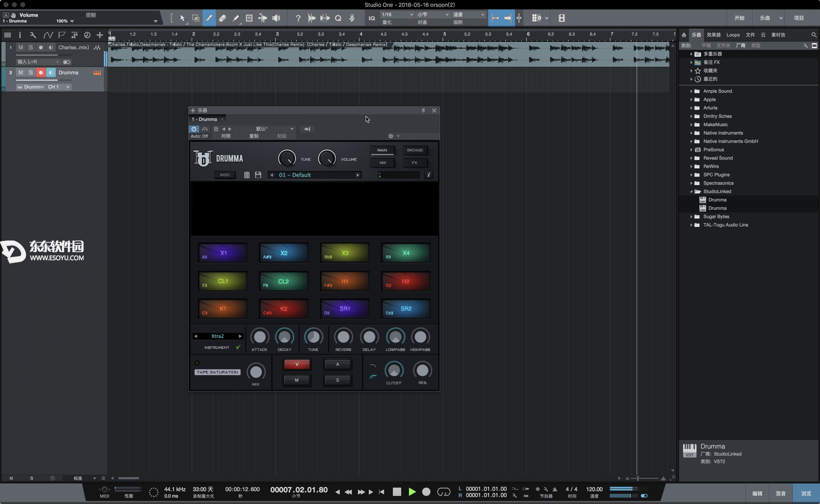
Task: Open the 1/16 quantize dropdown
Action: pyautogui.click(x=397, y=15)
